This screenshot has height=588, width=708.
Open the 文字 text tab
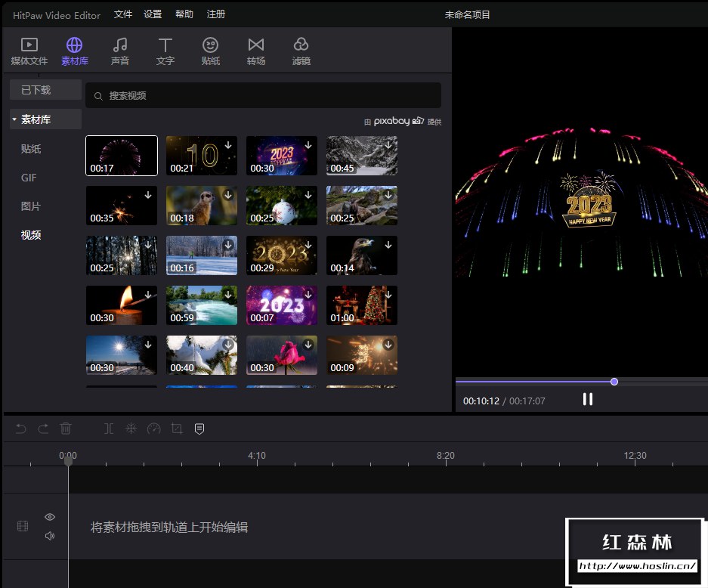pos(165,51)
